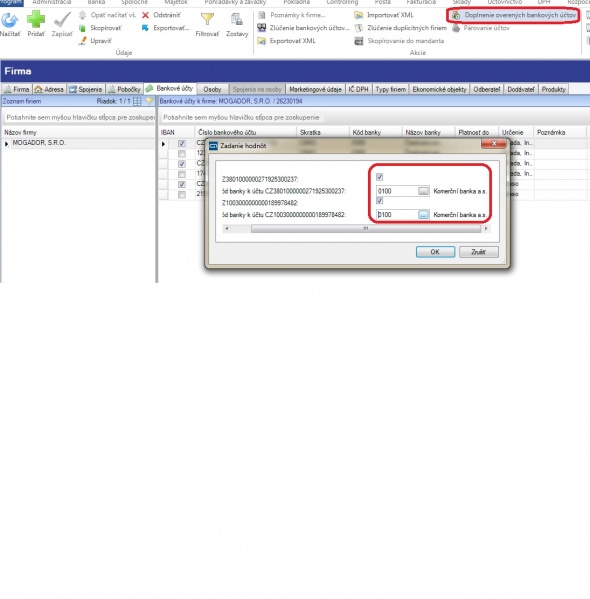Click the Načítať reload icon

click(x=10, y=20)
